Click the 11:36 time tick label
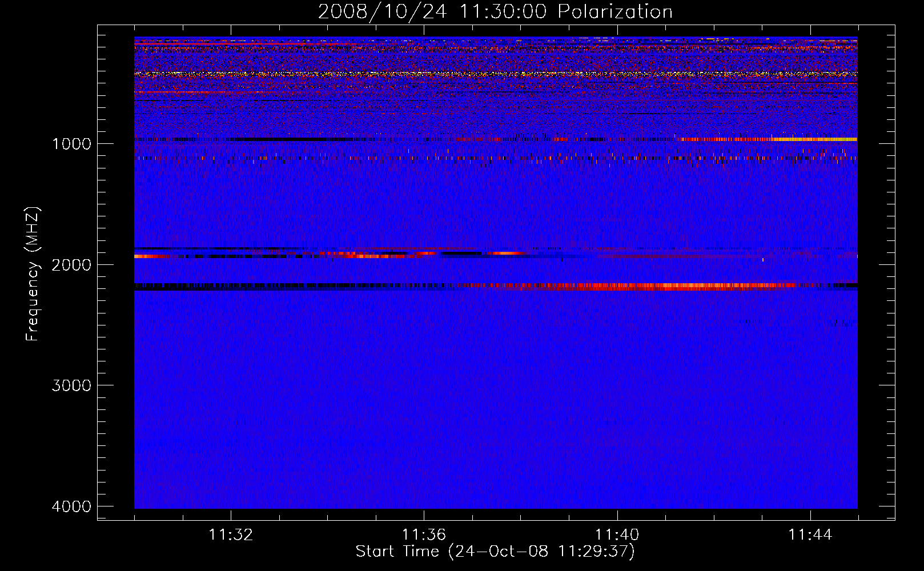 pyautogui.click(x=424, y=535)
